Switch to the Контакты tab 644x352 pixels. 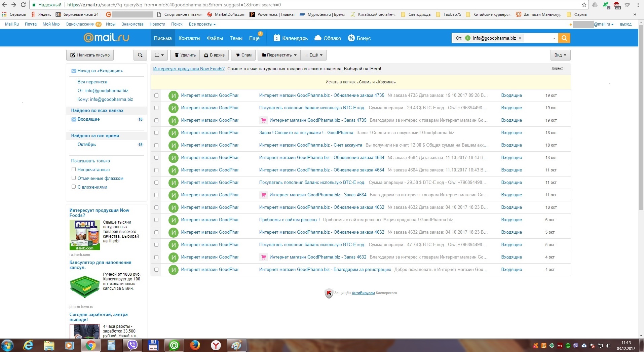point(189,38)
